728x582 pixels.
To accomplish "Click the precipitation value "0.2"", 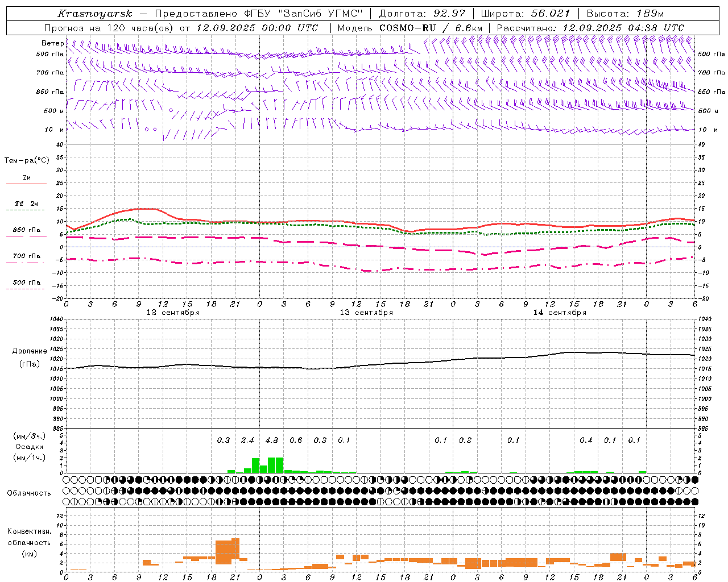I will 465,440.
